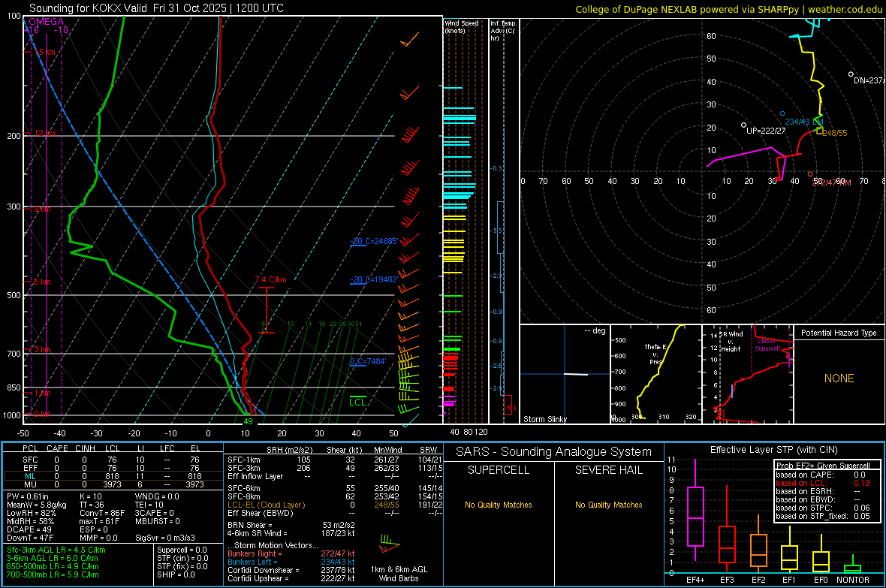Click the DCAPE = 49 value
The width and height of the screenshot is (886, 588).
pyautogui.click(x=29, y=529)
